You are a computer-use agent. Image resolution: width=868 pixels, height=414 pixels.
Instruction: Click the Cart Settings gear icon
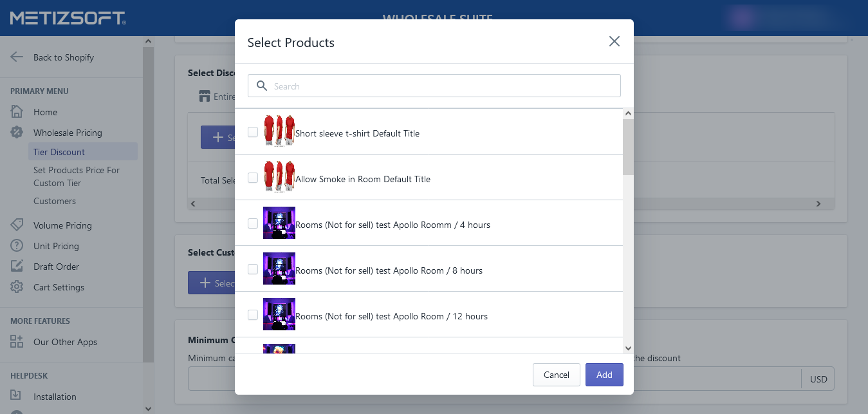pos(17,287)
